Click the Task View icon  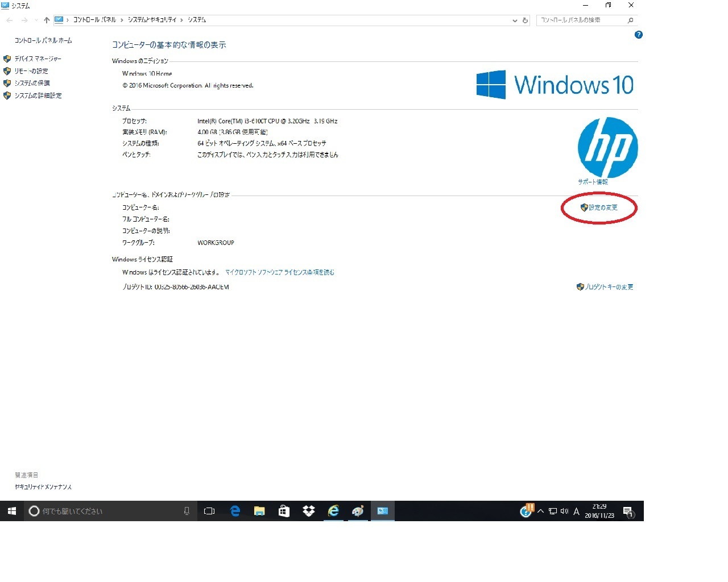(209, 511)
